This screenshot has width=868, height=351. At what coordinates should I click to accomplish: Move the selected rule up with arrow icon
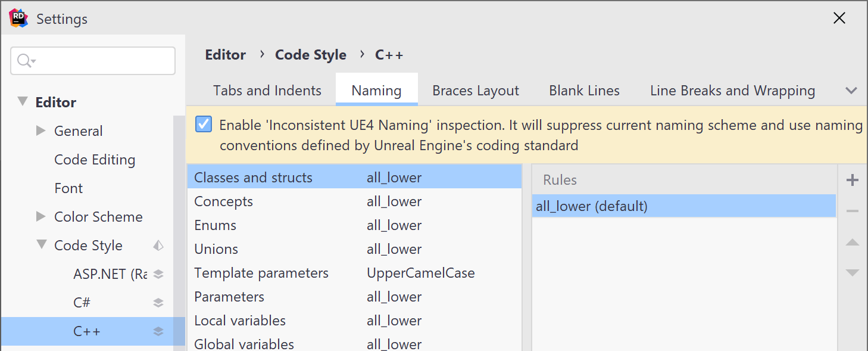coord(853,243)
